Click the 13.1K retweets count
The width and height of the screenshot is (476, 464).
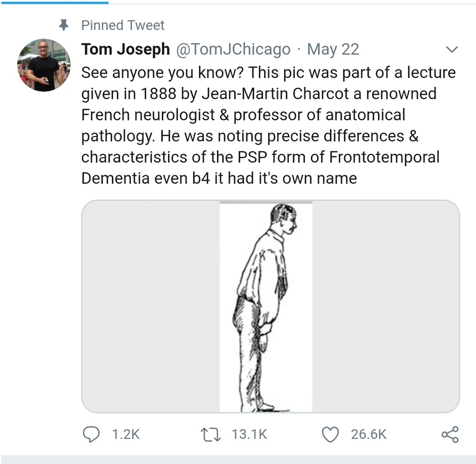(249, 434)
